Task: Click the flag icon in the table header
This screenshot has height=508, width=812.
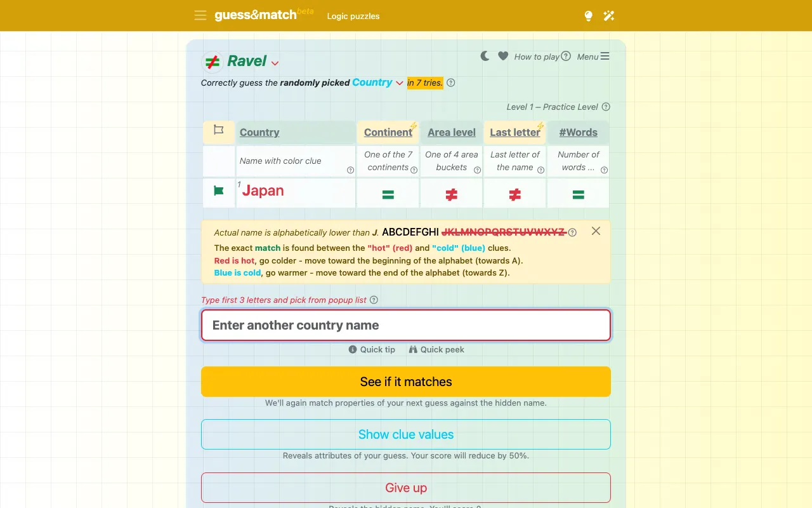Action: [219, 130]
